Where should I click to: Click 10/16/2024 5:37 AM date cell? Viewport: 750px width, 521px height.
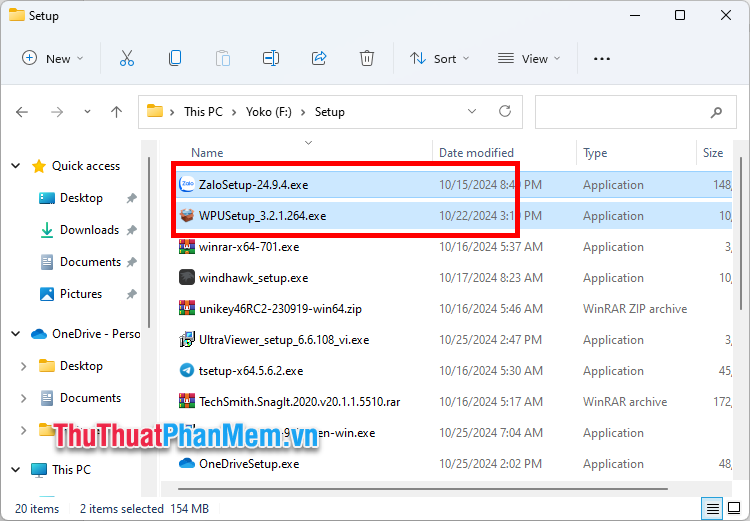(x=491, y=247)
